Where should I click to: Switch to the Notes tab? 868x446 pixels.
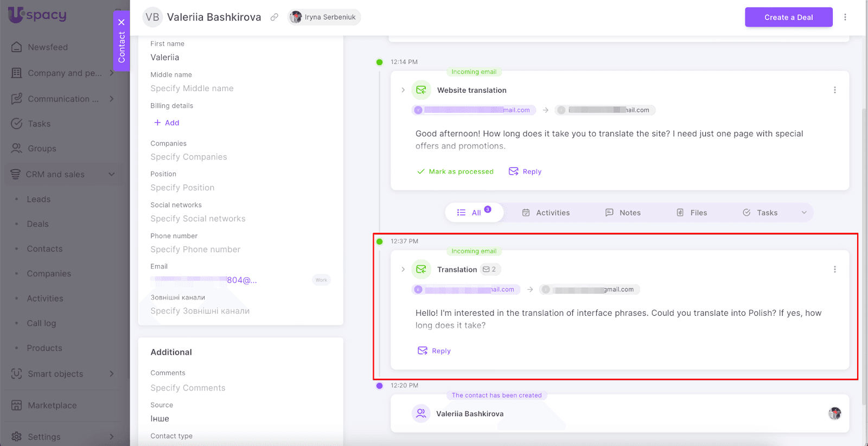click(623, 213)
